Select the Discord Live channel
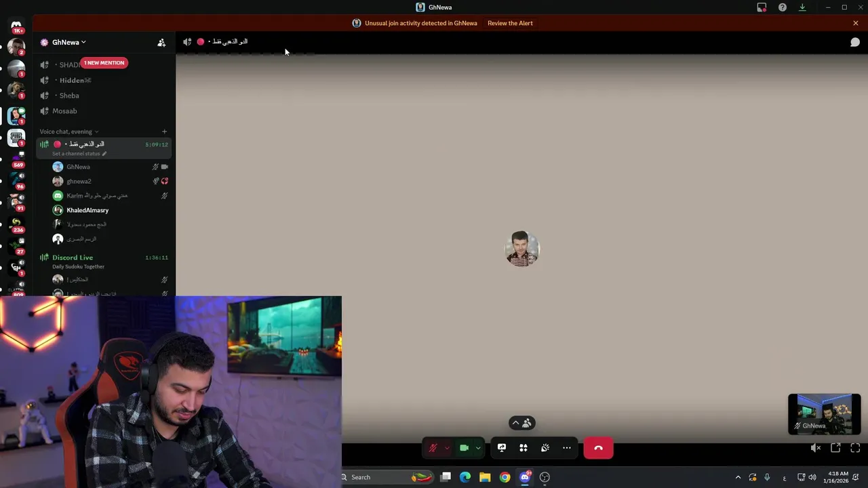This screenshot has height=488, width=868. click(x=103, y=261)
